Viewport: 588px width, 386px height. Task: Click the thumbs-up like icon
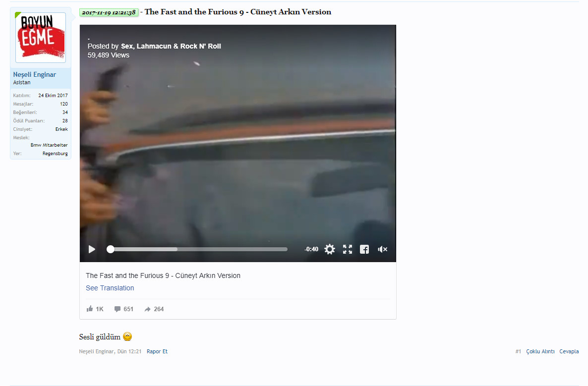click(x=90, y=309)
